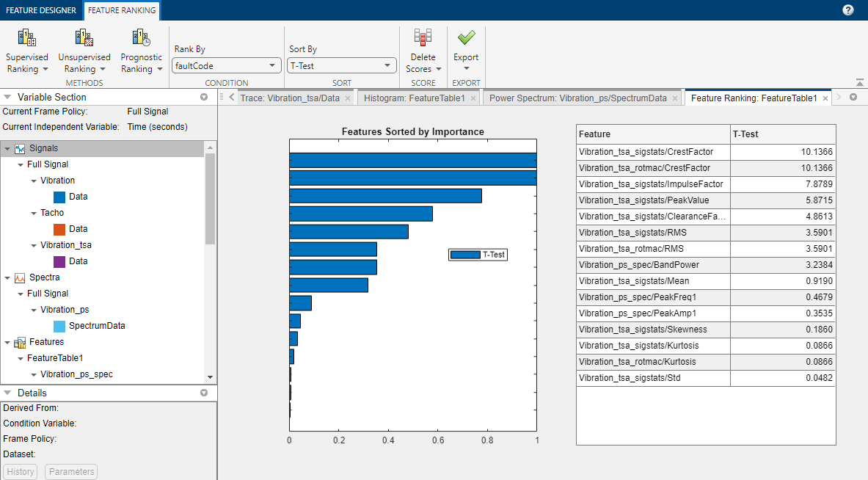Click the Signals waveform icon
This screenshot has width=868, height=480.
(20, 149)
